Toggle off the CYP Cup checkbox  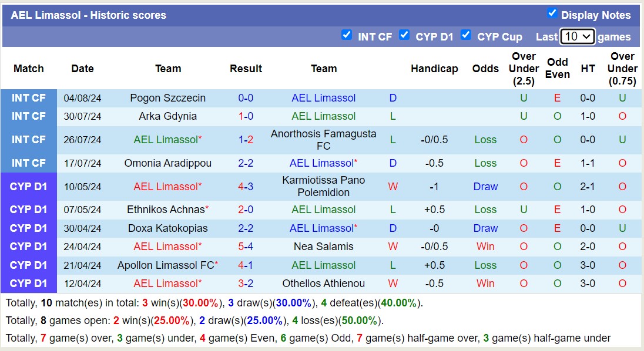pos(466,35)
